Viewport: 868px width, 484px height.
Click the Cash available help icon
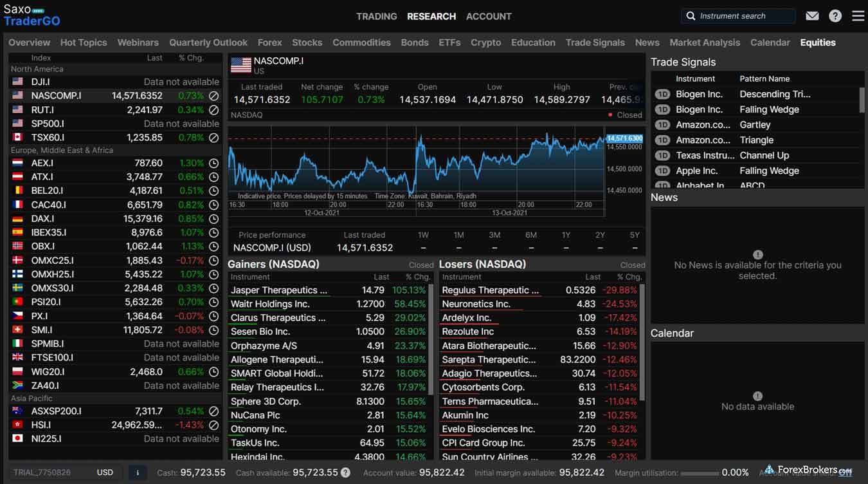click(x=345, y=472)
